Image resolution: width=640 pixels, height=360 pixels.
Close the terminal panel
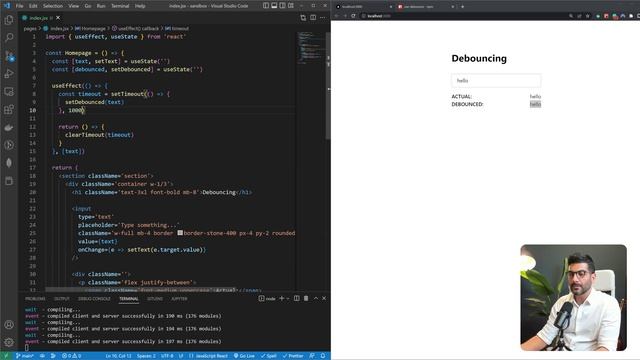coord(324,298)
